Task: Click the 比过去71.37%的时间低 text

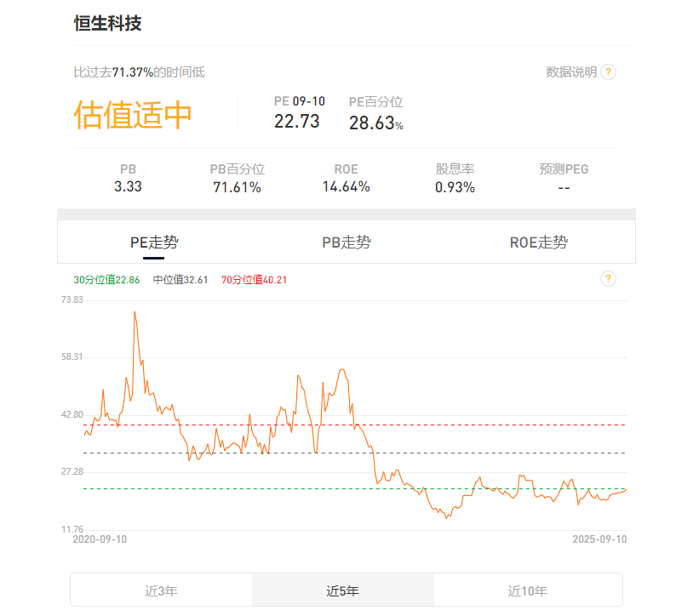Action: point(140,72)
